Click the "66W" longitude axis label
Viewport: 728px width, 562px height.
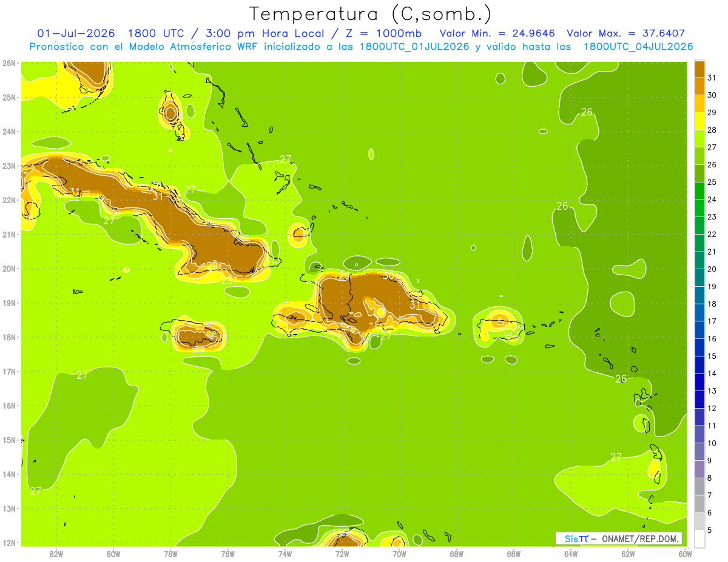513,554
